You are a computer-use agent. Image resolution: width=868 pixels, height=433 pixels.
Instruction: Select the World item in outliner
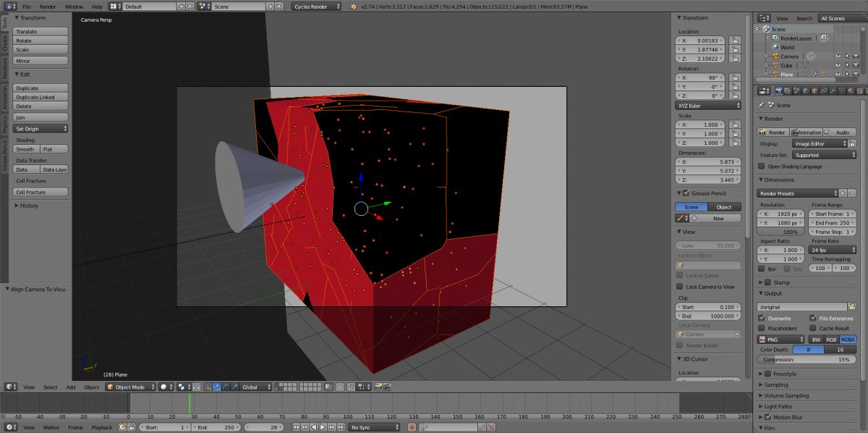pos(787,47)
